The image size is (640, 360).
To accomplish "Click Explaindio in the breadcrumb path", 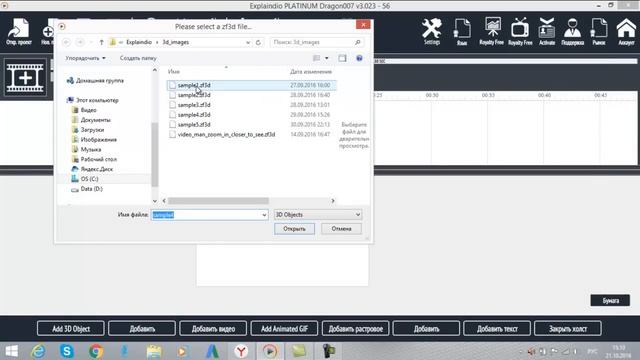I will click(139, 42).
